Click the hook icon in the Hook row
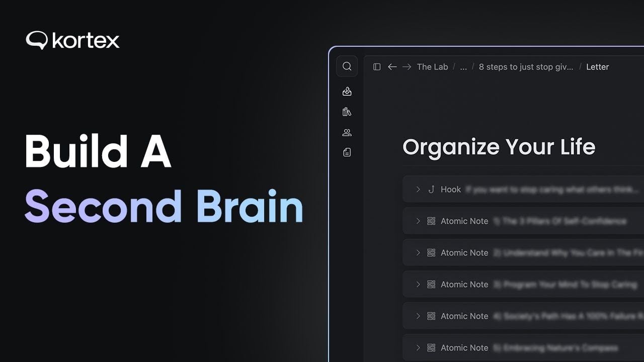644x362 pixels. click(x=431, y=189)
